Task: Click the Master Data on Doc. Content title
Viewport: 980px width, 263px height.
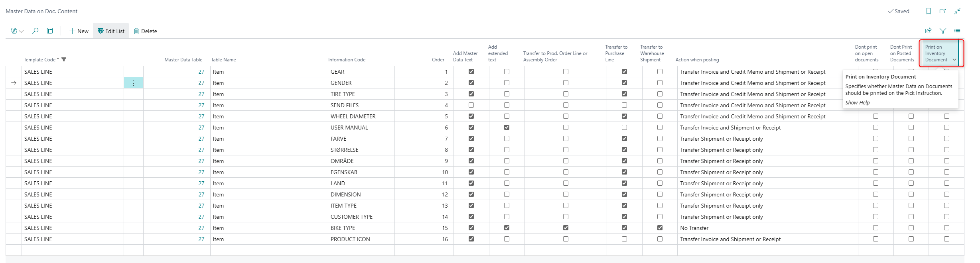Action: (x=41, y=11)
